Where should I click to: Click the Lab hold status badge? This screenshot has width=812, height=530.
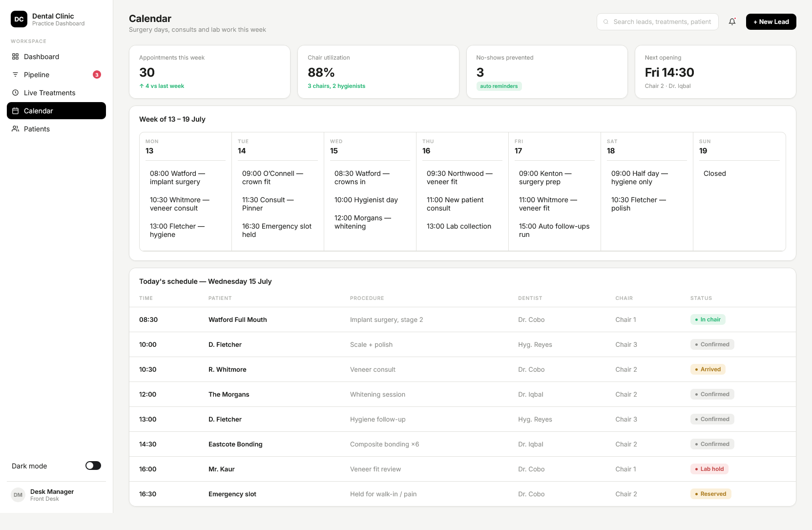point(709,469)
